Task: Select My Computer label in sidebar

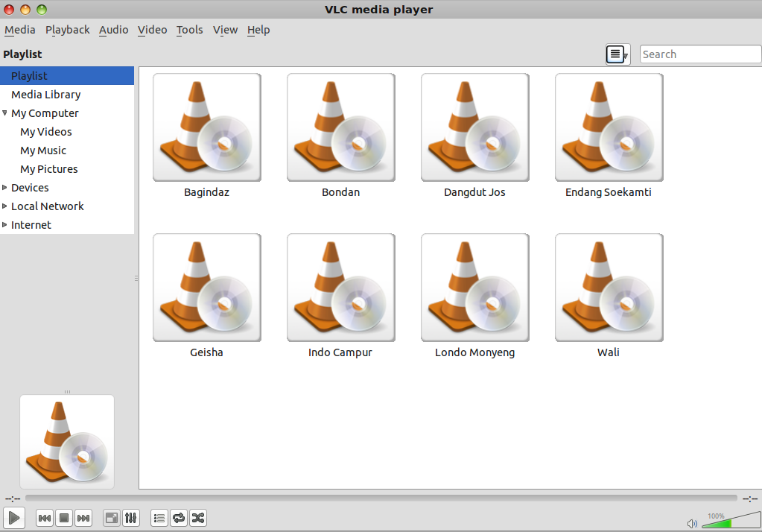Action: click(45, 113)
